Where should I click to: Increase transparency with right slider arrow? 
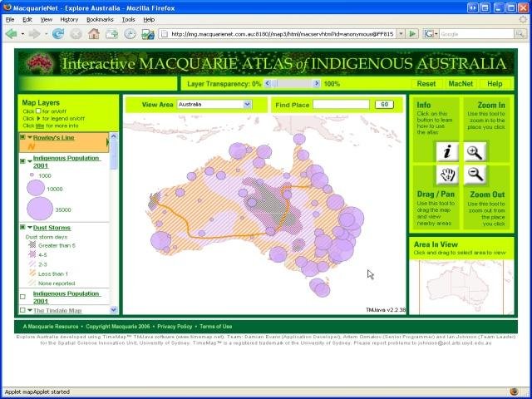(x=317, y=83)
